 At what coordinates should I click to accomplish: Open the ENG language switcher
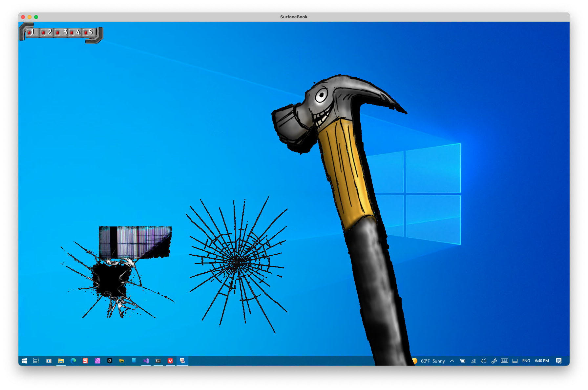526,361
